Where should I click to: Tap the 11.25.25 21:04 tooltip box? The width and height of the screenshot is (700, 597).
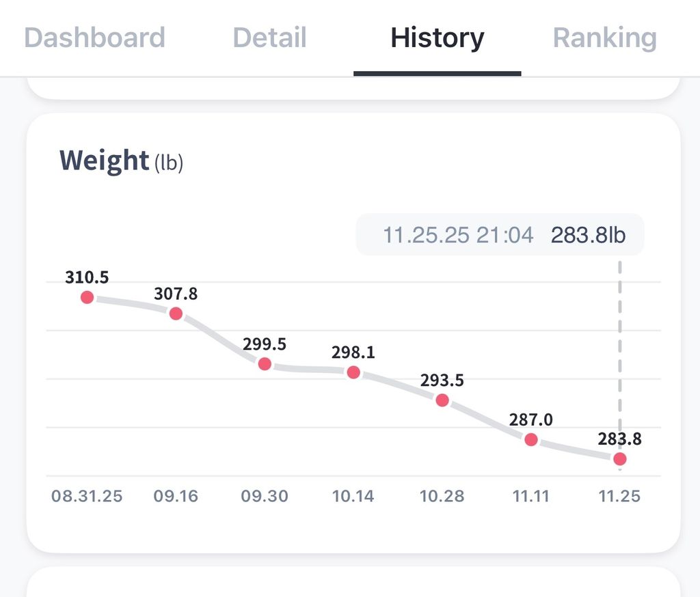tap(500, 236)
